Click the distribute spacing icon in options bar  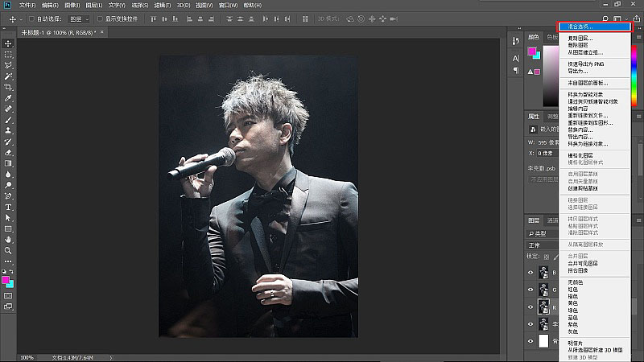(x=305, y=19)
